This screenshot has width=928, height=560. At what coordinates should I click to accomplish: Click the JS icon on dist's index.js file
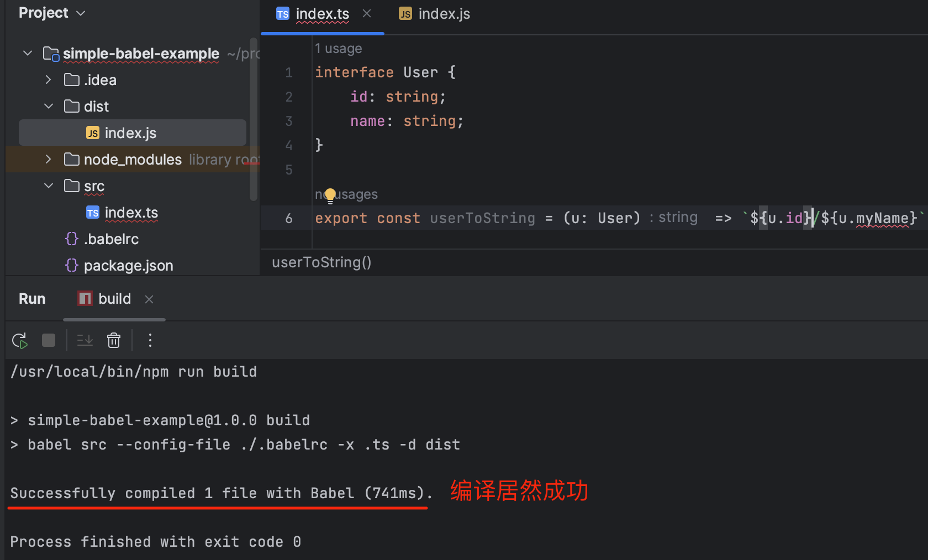tap(93, 133)
